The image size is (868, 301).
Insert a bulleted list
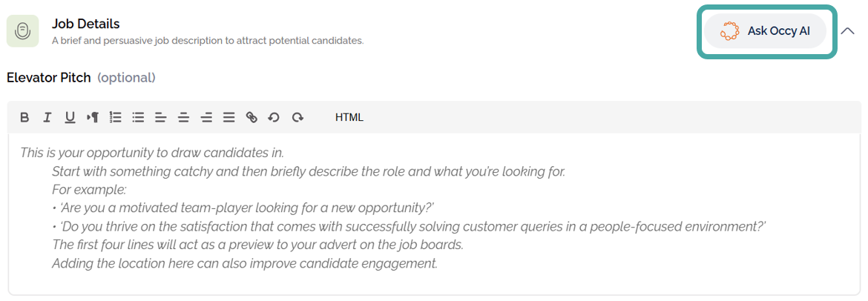(138, 117)
